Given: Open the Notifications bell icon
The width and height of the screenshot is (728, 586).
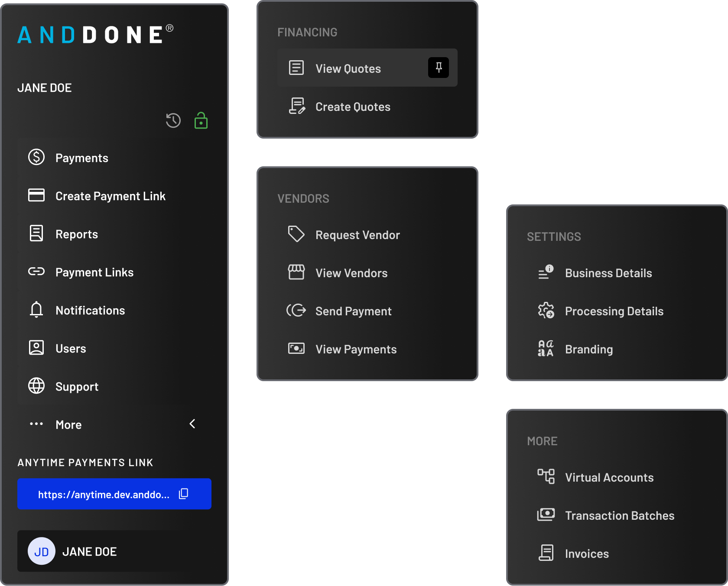Looking at the screenshot, I should point(36,310).
